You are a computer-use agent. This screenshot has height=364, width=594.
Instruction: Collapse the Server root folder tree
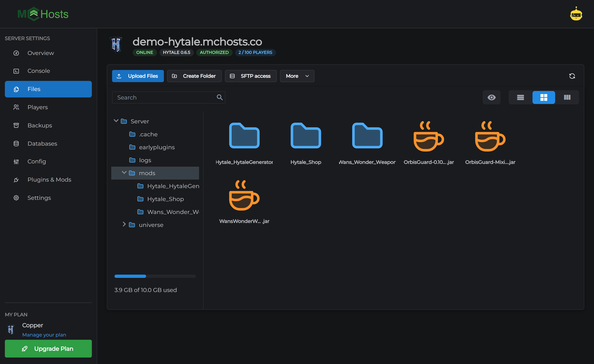pyautogui.click(x=116, y=121)
